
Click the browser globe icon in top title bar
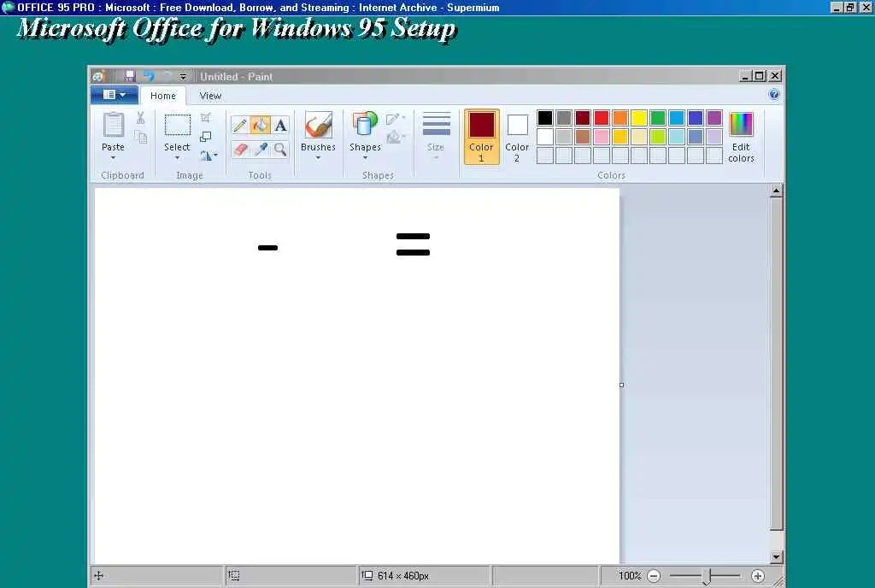[x=8, y=7]
